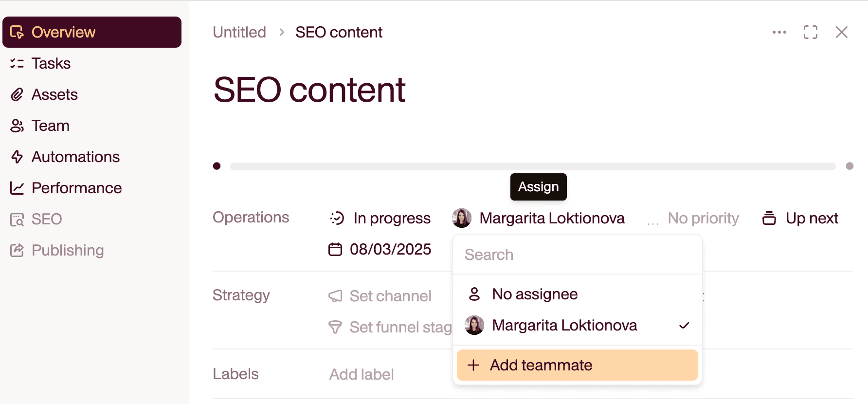Toggle Margarita Loktionova in assignee list

pyautogui.click(x=564, y=325)
